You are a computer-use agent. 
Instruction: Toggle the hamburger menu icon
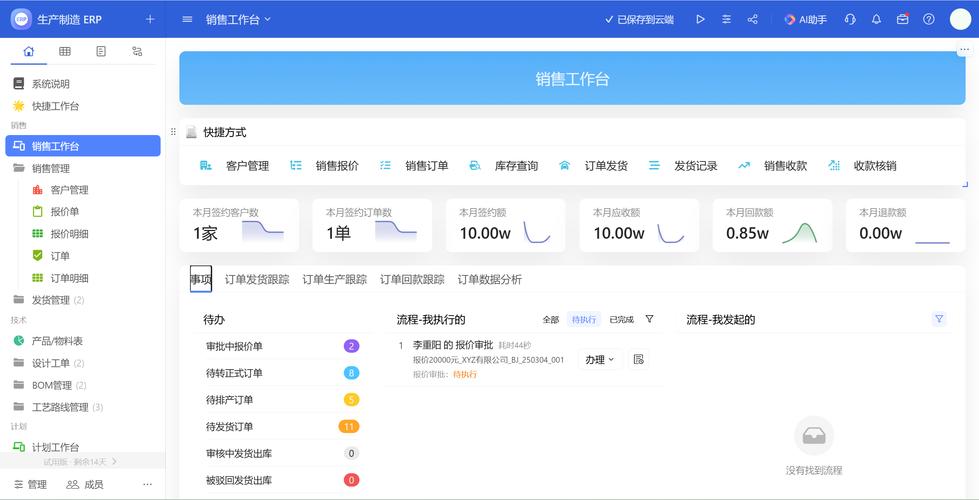click(187, 19)
